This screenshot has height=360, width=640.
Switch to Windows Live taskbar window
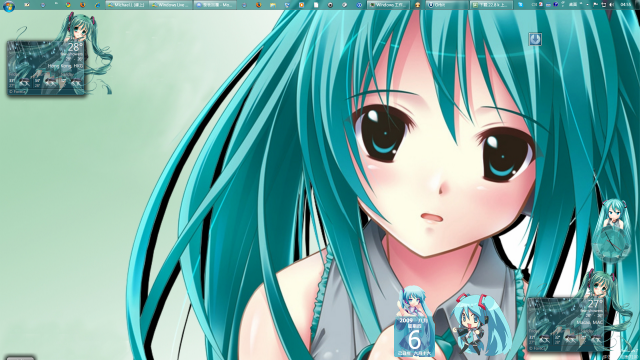click(x=170, y=5)
